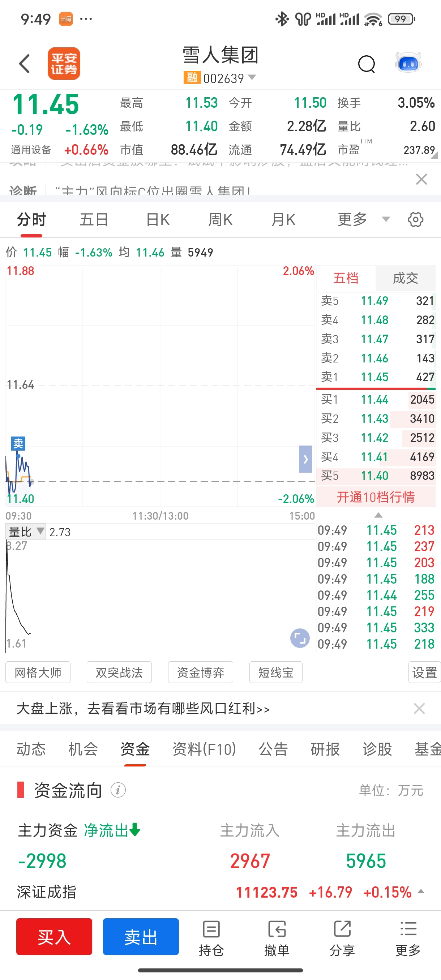Select 买3 price 11.42 row
This screenshot has width=441, height=980.
(376, 438)
